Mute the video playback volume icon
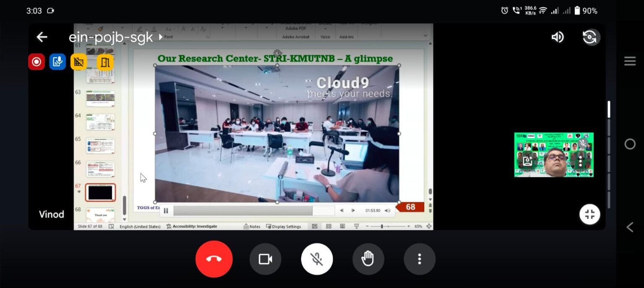 pos(387,211)
